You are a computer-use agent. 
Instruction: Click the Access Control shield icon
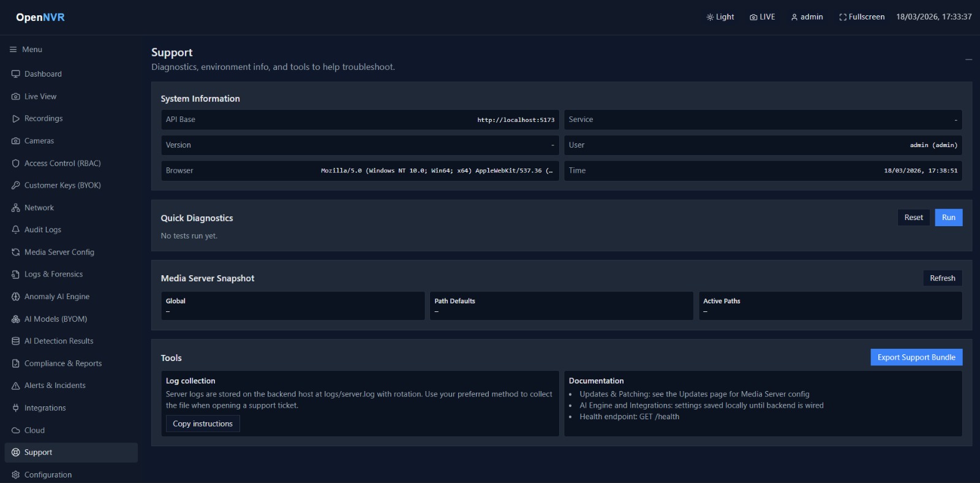[x=16, y=163]
